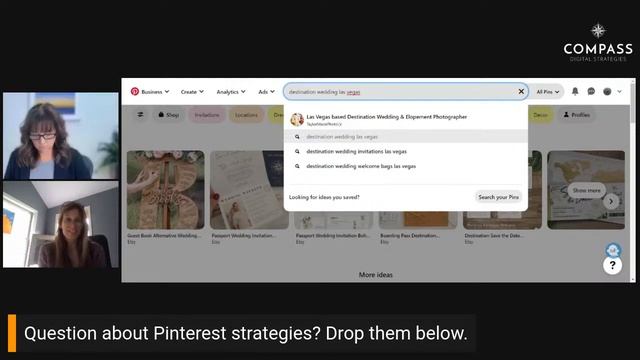Click the carousel next arrow

tap(611, 201)
